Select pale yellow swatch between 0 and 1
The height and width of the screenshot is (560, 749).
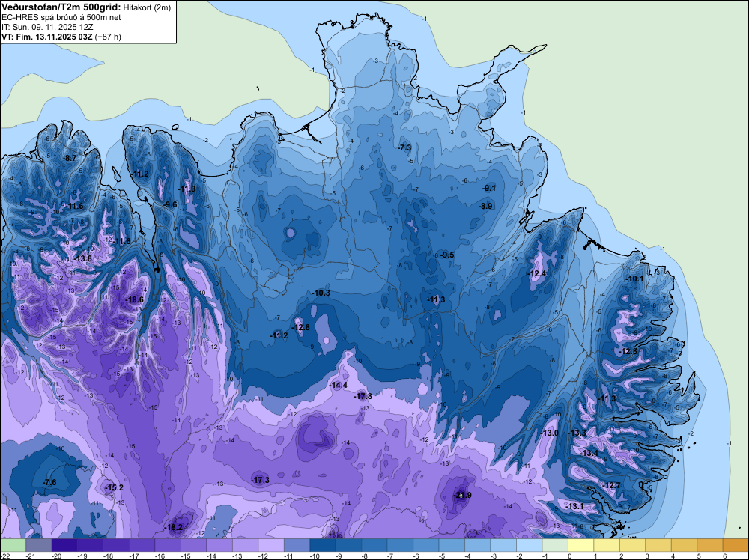[x=580, y=545]
